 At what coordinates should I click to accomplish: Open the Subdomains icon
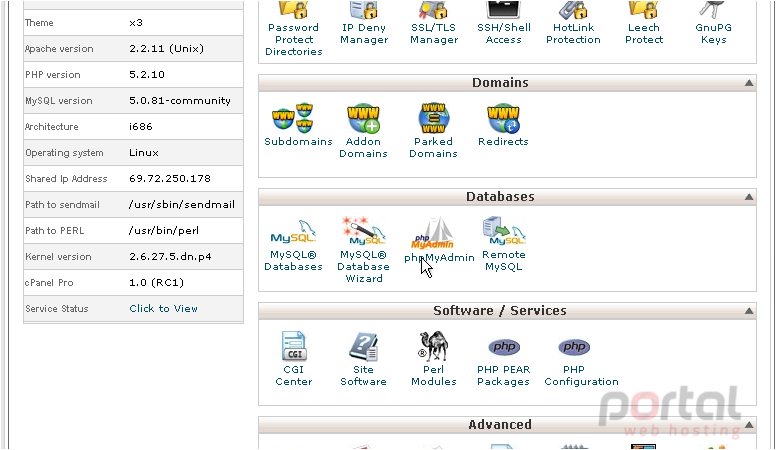pos(293,118)
